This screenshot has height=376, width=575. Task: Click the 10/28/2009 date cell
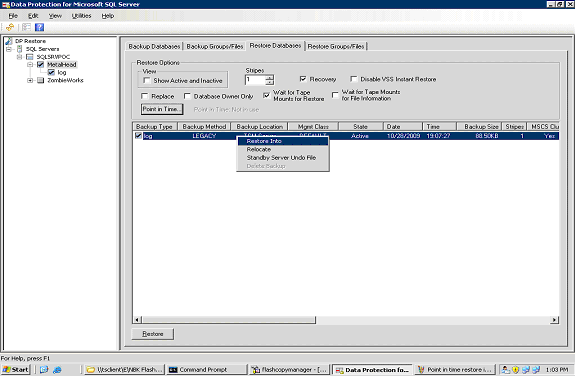(x=403, y=136)
